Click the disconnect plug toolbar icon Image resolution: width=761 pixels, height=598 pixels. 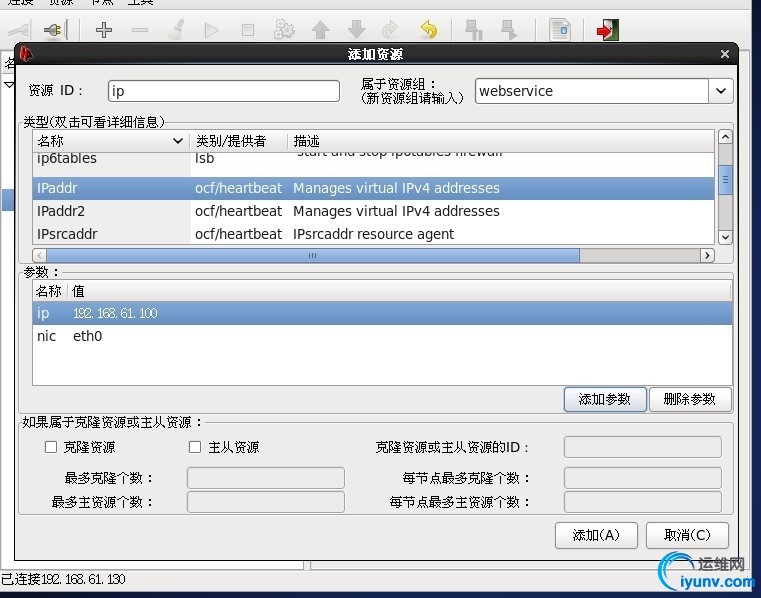[x=54, y=30]
